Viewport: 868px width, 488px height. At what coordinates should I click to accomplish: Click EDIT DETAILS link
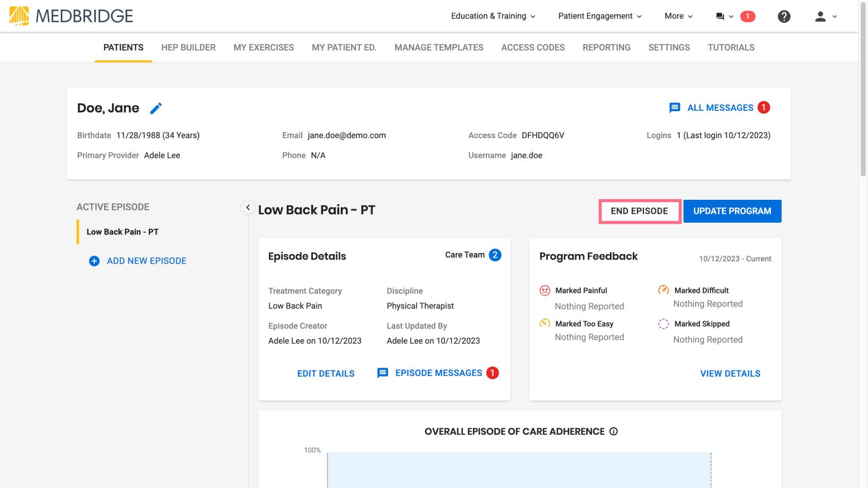tap(326, 373)
